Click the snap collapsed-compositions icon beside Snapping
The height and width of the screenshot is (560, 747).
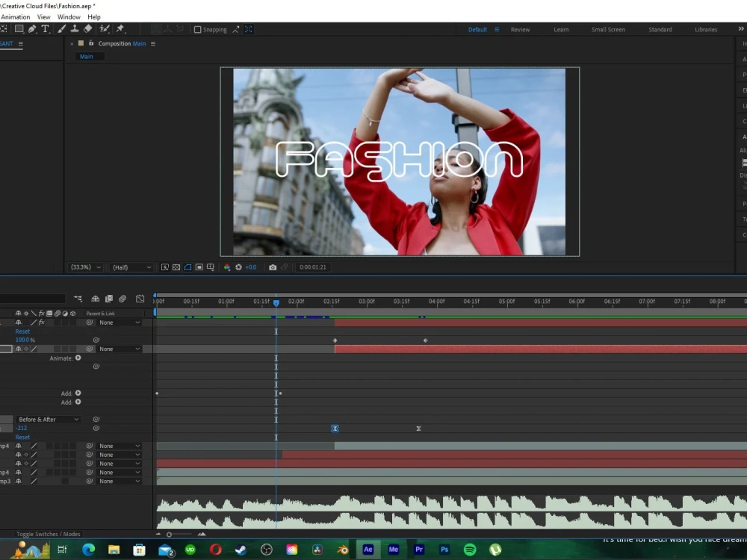click(236, 30)
